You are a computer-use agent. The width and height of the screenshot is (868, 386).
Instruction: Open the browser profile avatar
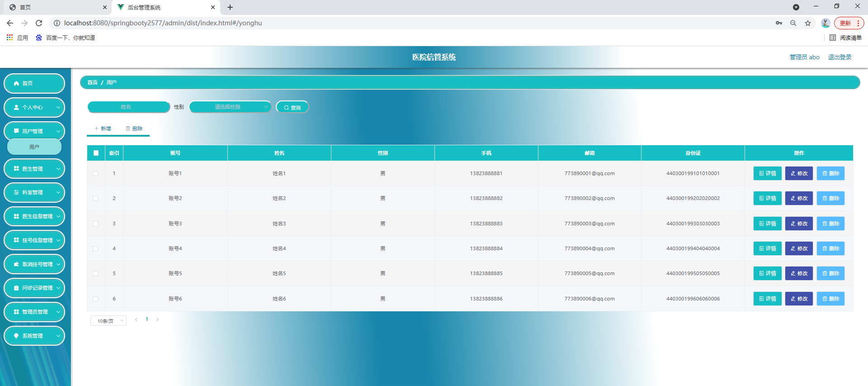826,23
